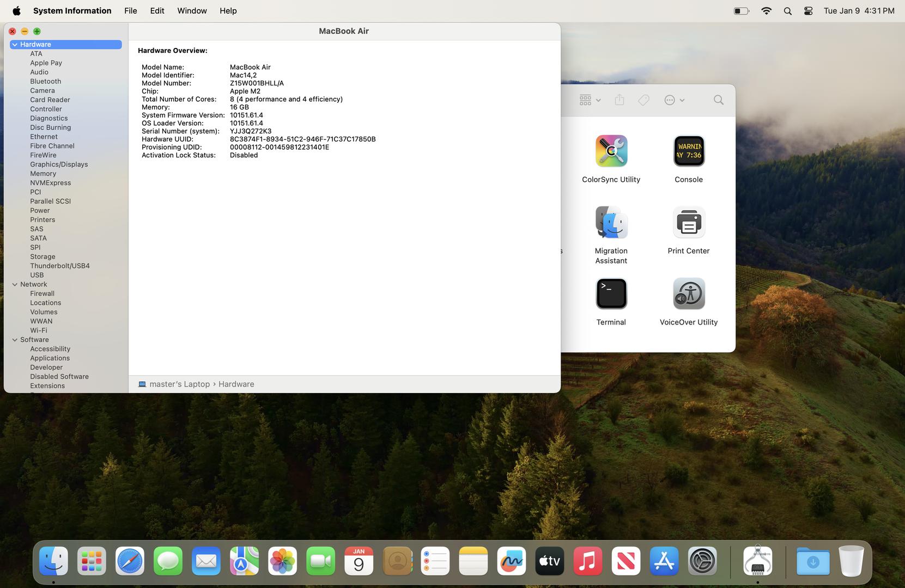The image size is (905, 588).
Task: Launch Safari from the Dock
Action: pos(130,561)
